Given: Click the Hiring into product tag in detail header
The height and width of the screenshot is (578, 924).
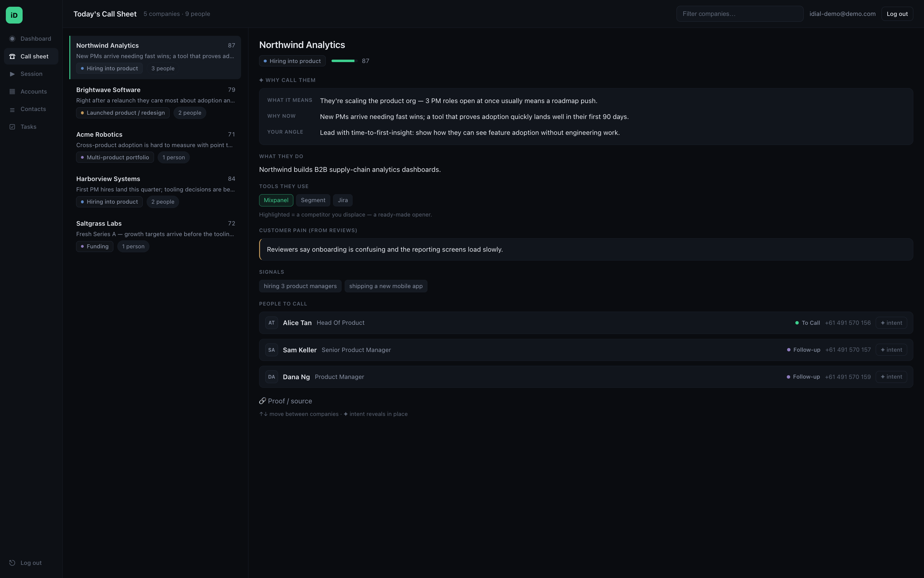Looking at the screenshot, I should pyautogui.click(x=292, y=61).
